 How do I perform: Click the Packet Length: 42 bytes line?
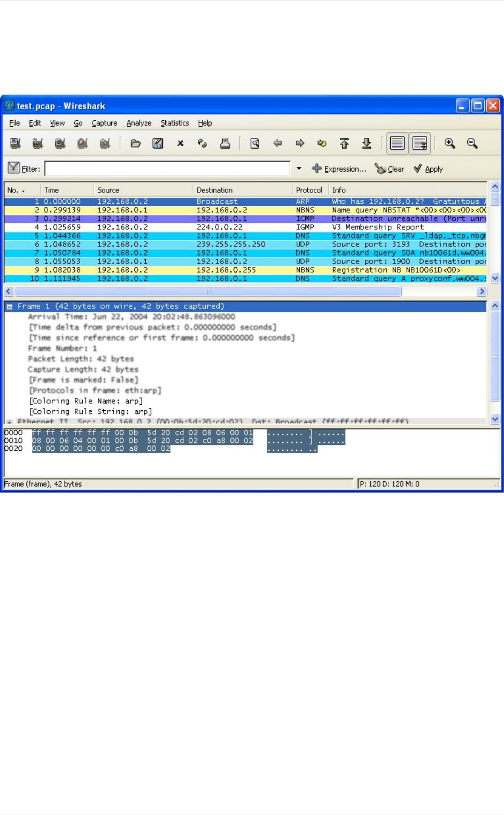(81, 359)
